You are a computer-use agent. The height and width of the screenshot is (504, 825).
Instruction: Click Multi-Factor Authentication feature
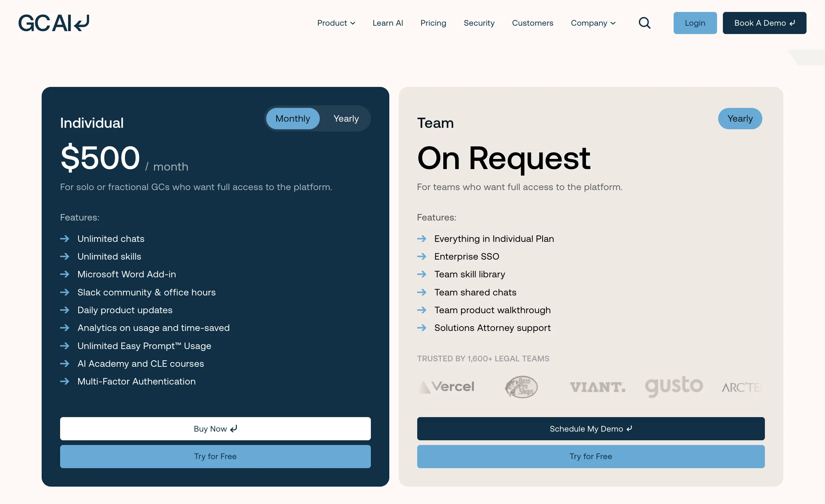pos(137,381)
